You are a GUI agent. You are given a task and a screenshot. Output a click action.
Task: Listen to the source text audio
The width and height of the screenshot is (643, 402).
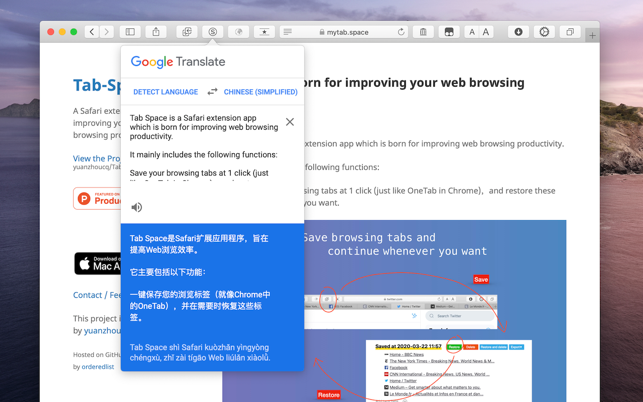[x=137, y=207]
